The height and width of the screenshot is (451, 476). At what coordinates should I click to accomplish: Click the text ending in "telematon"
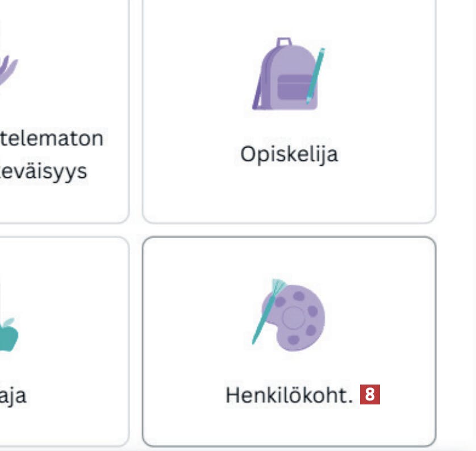tap(52, 138)
